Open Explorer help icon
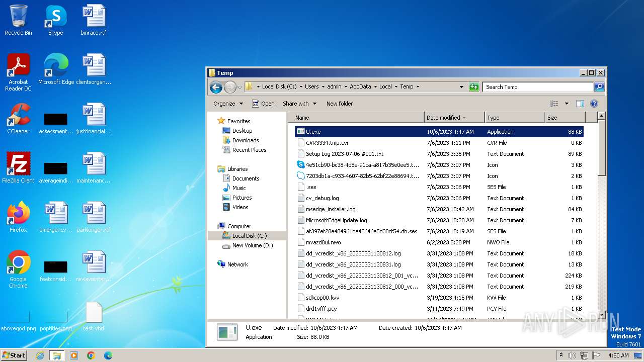 tap(594, 104)
